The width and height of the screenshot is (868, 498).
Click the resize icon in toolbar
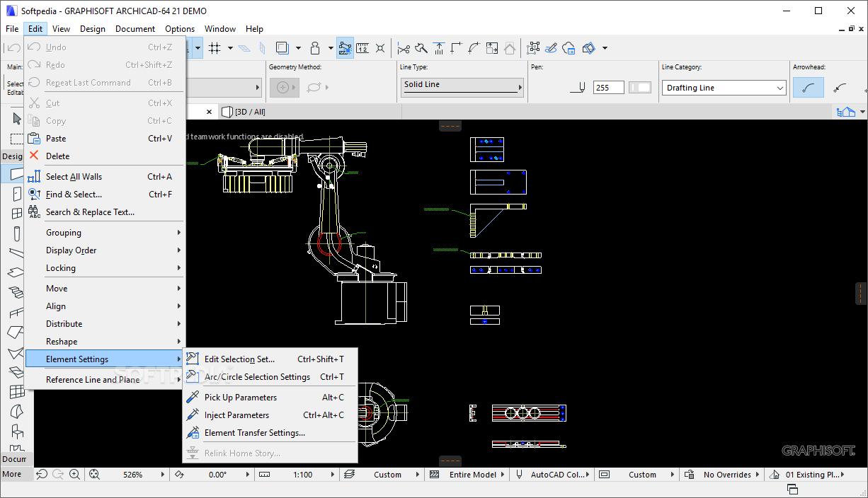point(492,48)
